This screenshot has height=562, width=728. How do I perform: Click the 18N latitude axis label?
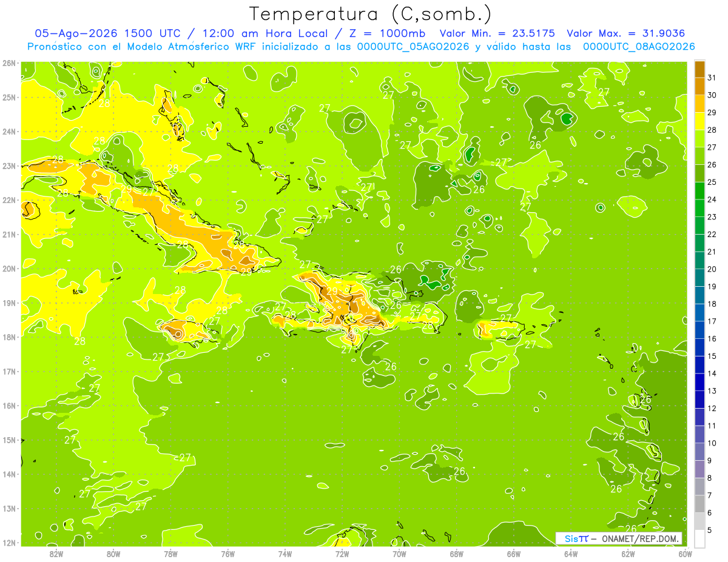tap(9, 337)
